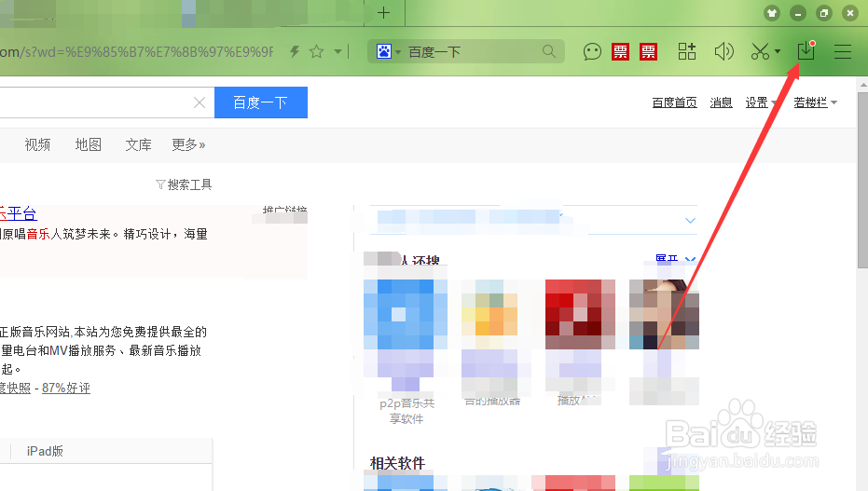Open the 消息 messages link
This screenshot has width=868, height=491.
tap(721, 102)
